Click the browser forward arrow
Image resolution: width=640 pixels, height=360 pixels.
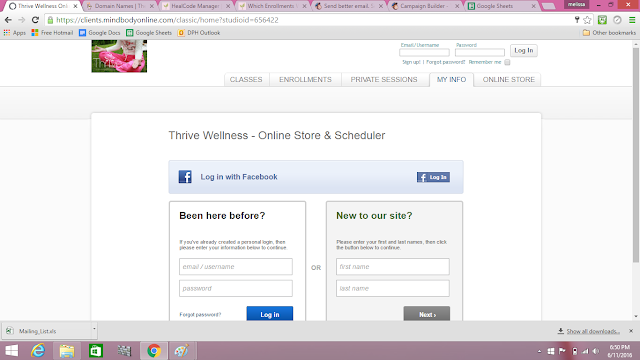(x=22, y=20)
